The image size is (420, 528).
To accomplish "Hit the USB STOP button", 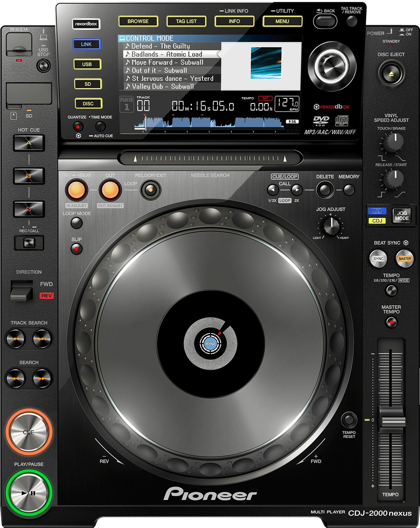I will click(43, 66).
